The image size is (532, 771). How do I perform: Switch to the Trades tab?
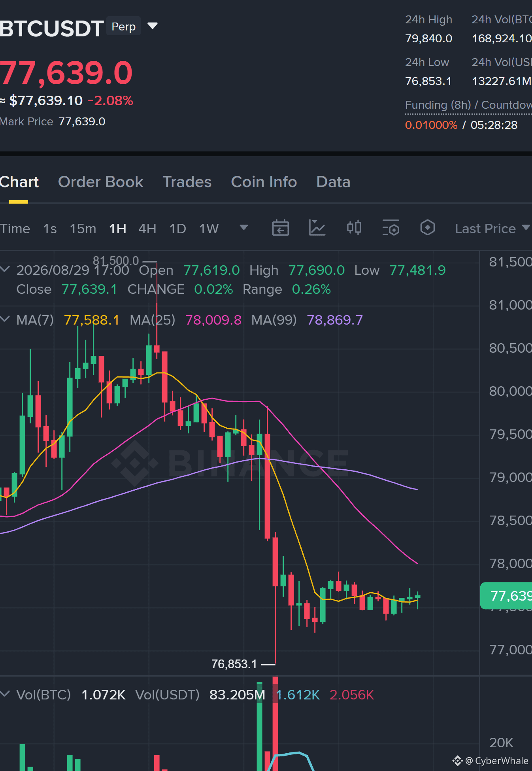[187, 182]
